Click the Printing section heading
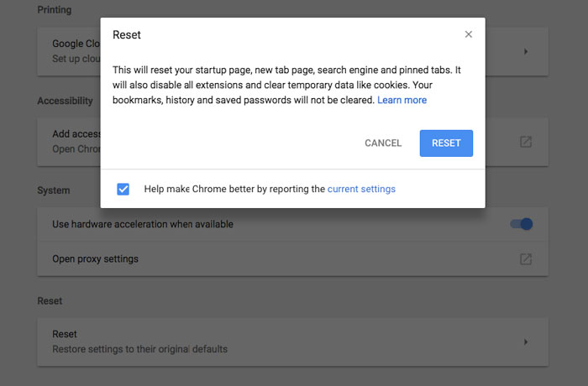Screen dimensions: 588x386 point(55,10)
